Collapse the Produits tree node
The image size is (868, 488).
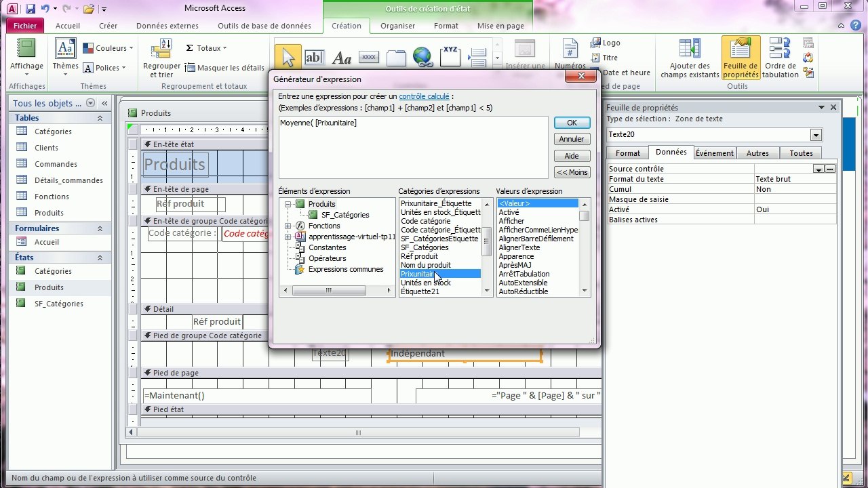pos(288,204)
